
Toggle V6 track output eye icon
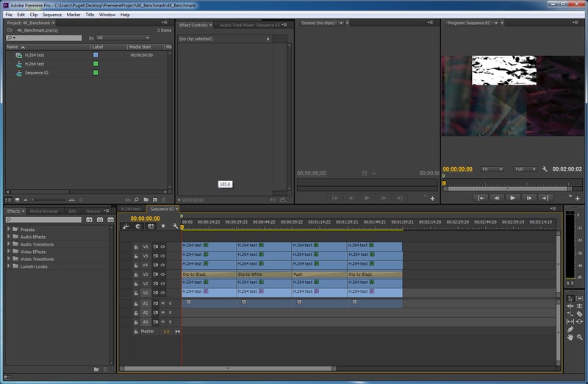tap(162, 246)
